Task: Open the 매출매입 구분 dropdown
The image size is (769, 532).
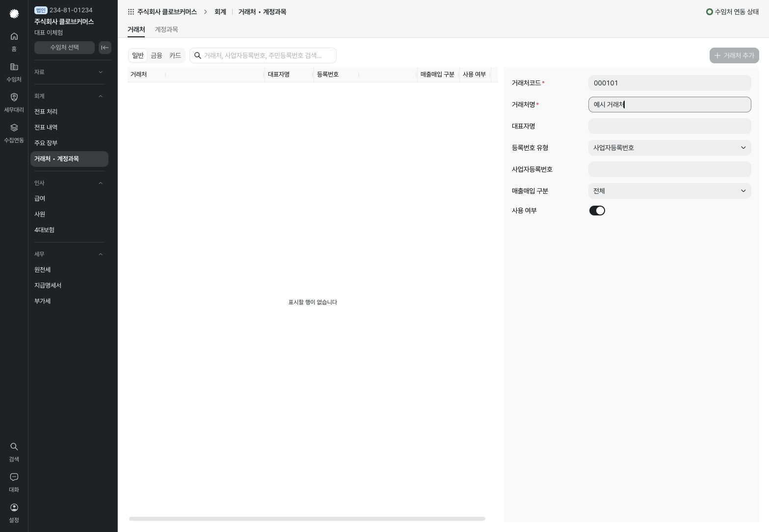Action: pos(670,191)
